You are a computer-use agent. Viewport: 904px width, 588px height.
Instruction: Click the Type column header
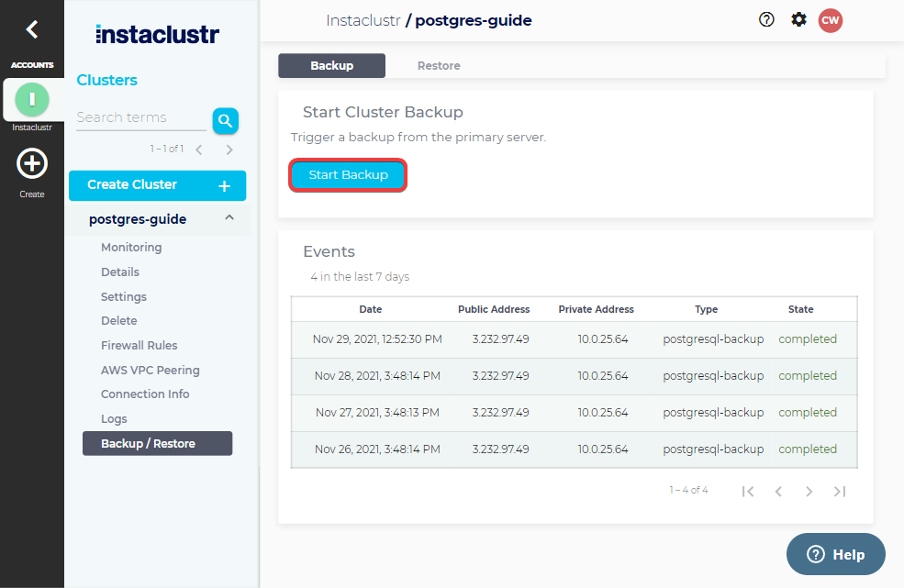pyautogui.click(x=706, y=309)
